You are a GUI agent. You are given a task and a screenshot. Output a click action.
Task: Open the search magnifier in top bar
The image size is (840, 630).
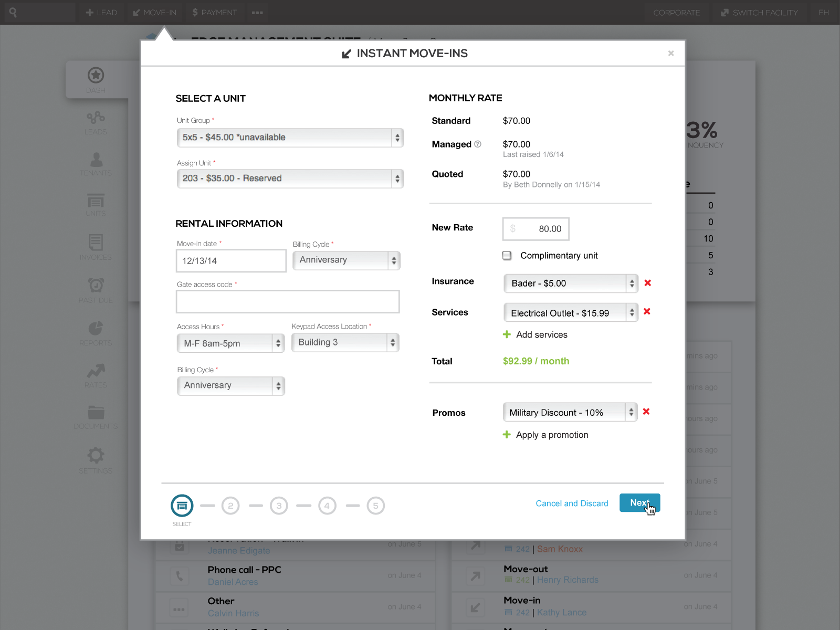13,12
